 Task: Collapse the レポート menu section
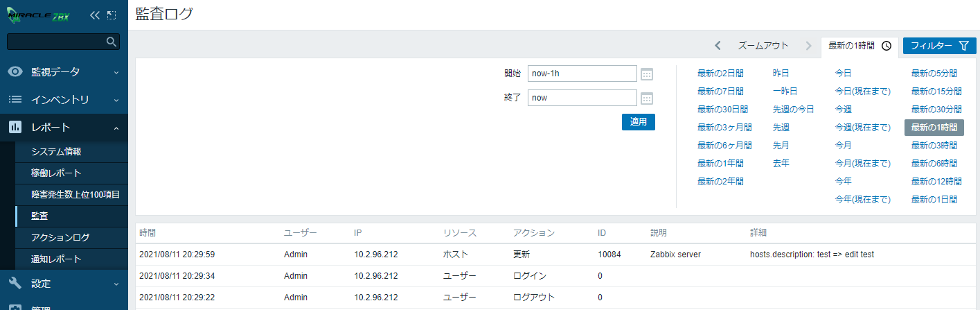[x=64, y=128]
